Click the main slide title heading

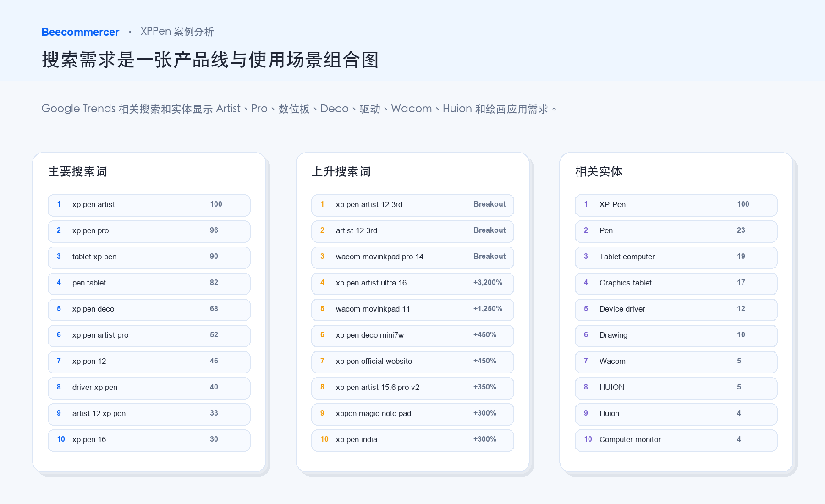click(210, 60)
